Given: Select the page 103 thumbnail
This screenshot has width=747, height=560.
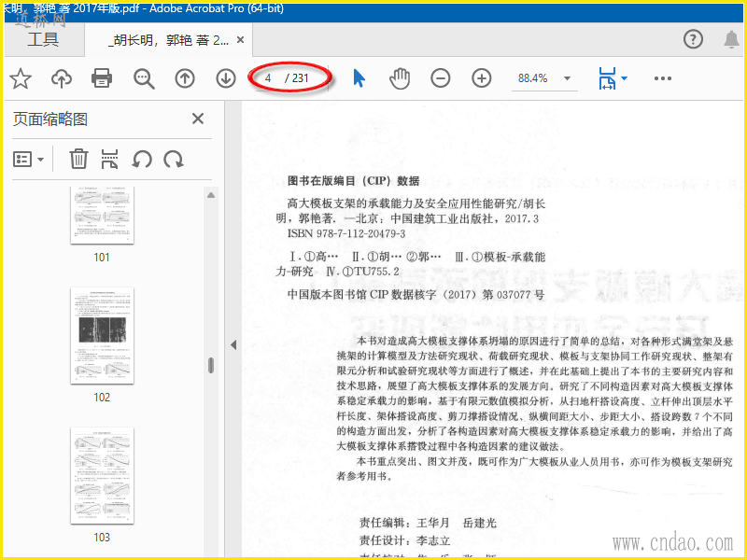Looking at the screenshot, I should 102,476.
